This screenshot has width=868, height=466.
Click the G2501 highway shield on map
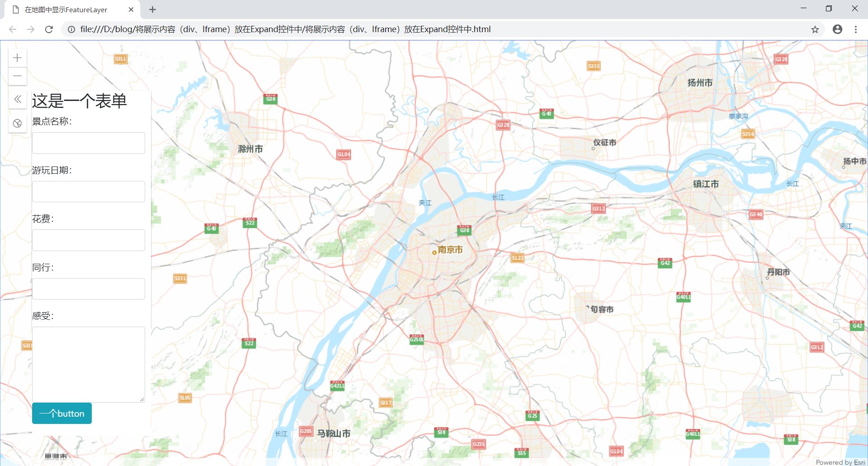tap(416, 339)
